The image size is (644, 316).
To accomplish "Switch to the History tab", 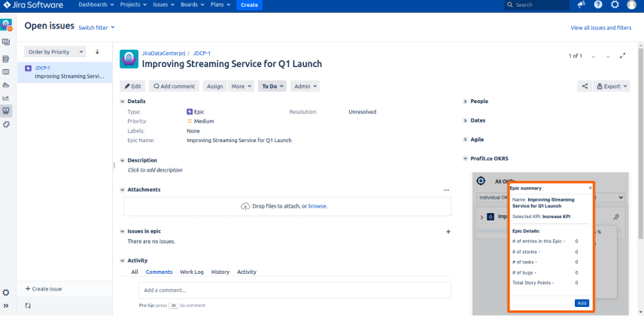I will [x=220, y=272].
